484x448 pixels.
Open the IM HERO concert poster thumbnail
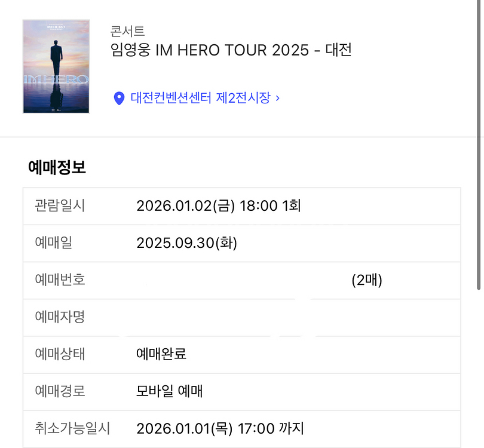point(56,66)
